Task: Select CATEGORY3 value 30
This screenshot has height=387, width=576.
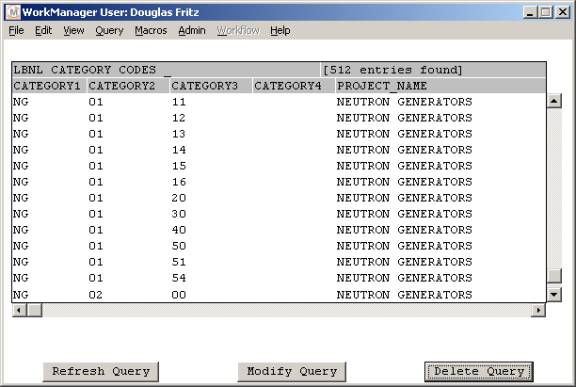Action: (x=179, y=214)
